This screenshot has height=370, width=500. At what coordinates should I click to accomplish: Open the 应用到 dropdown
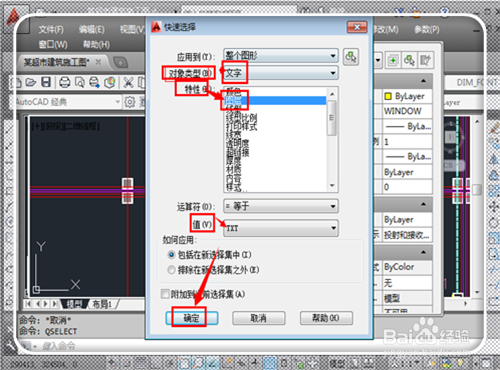point(281,55)
